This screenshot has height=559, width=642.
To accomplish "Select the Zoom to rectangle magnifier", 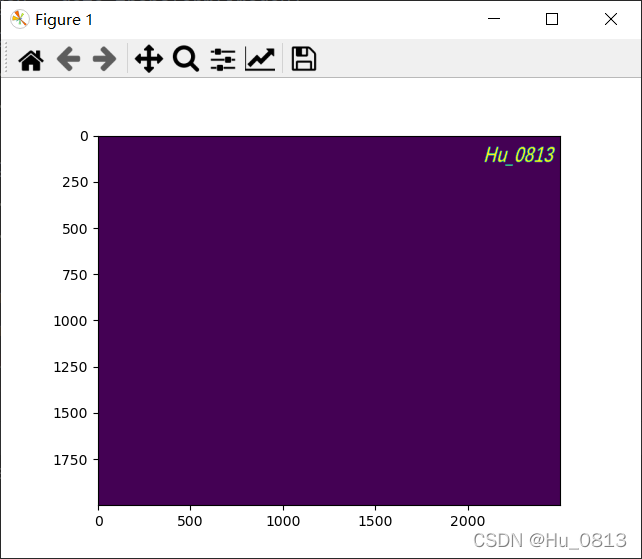I will 186,59.
